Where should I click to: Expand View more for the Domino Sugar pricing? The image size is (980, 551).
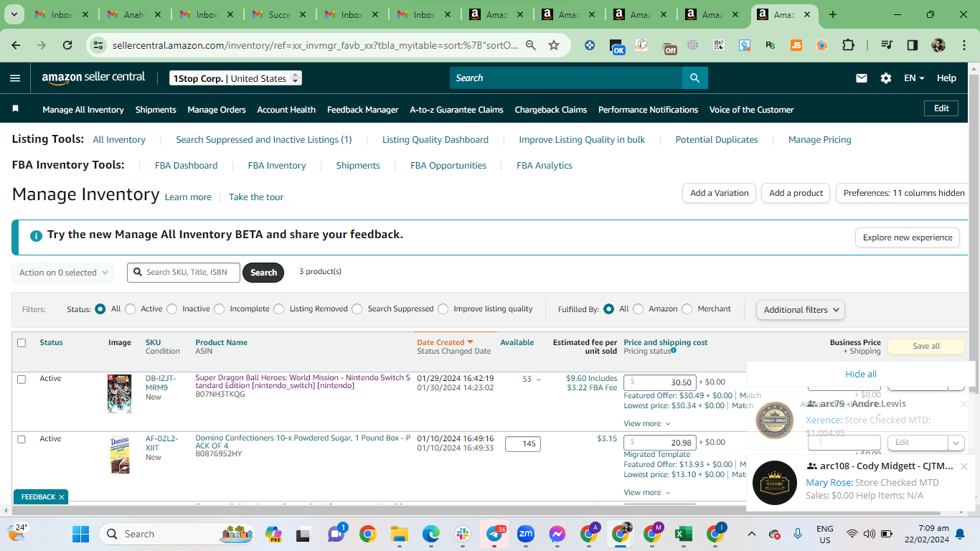click(647, 493)
